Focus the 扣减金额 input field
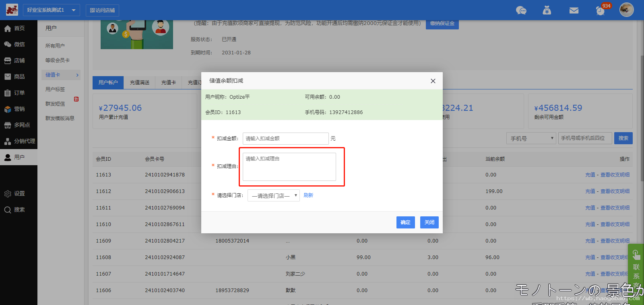644x305 pixels. 286,139
